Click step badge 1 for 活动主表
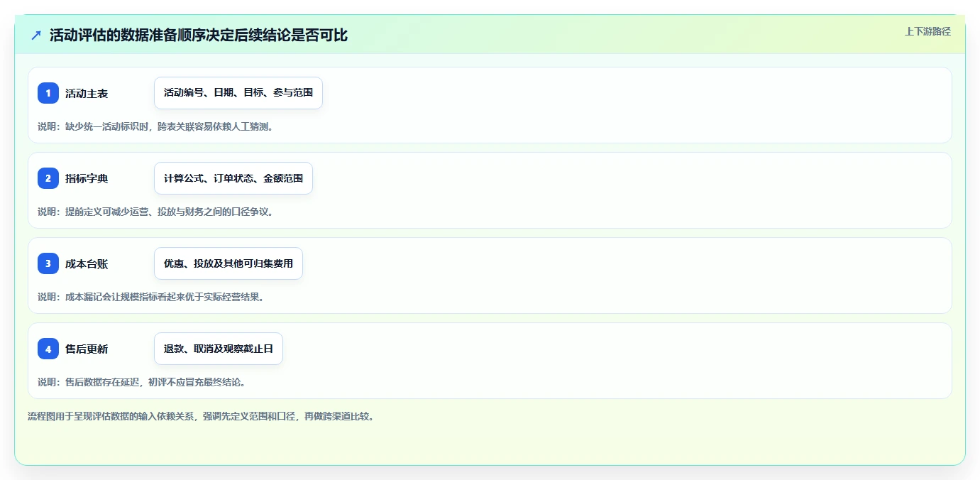This screenshot has height=480, width=980. point(48,93)
